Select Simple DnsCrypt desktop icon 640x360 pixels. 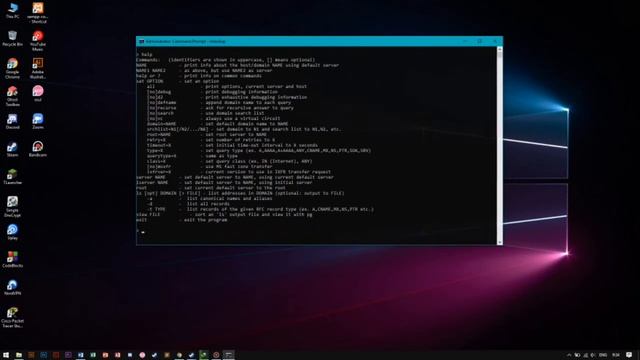point(12,207)
